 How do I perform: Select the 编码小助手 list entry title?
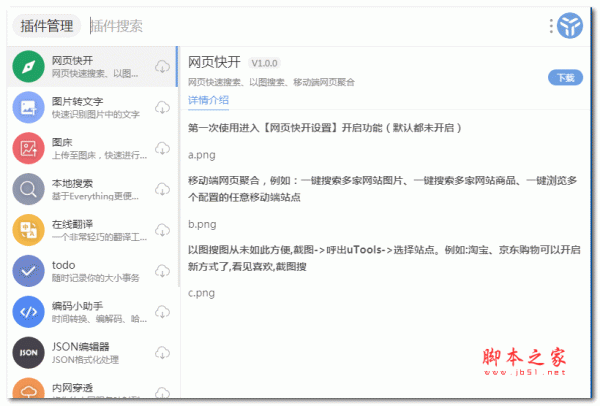pyautogui.click(x=78, y=306)
